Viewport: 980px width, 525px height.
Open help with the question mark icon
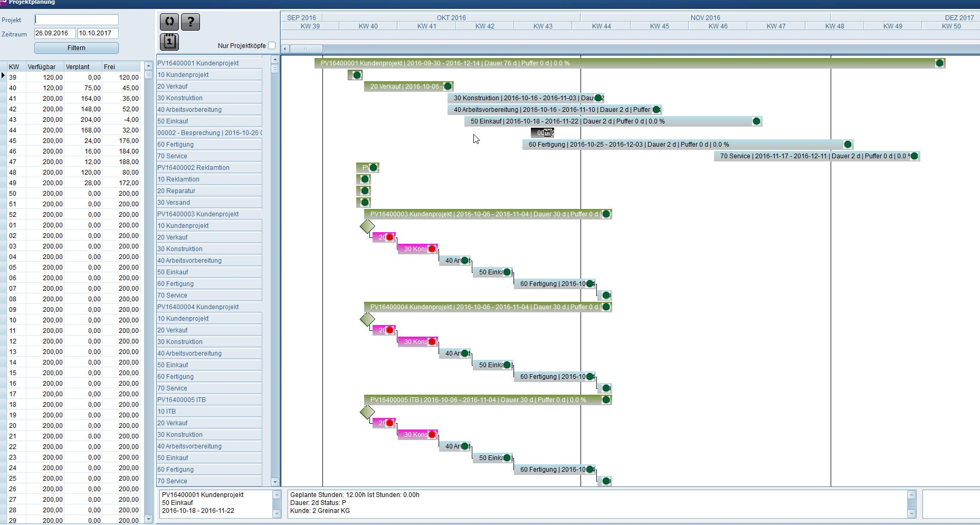191,22
